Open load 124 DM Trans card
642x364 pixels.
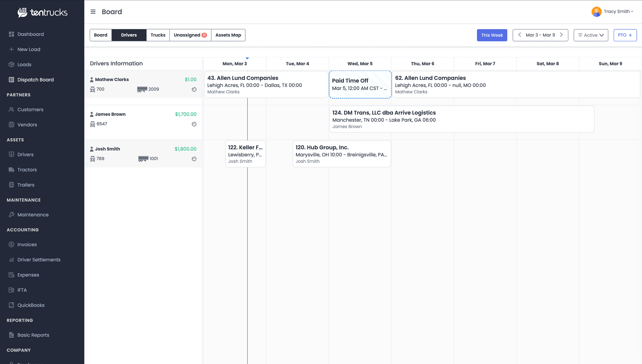tap(461, 119)
